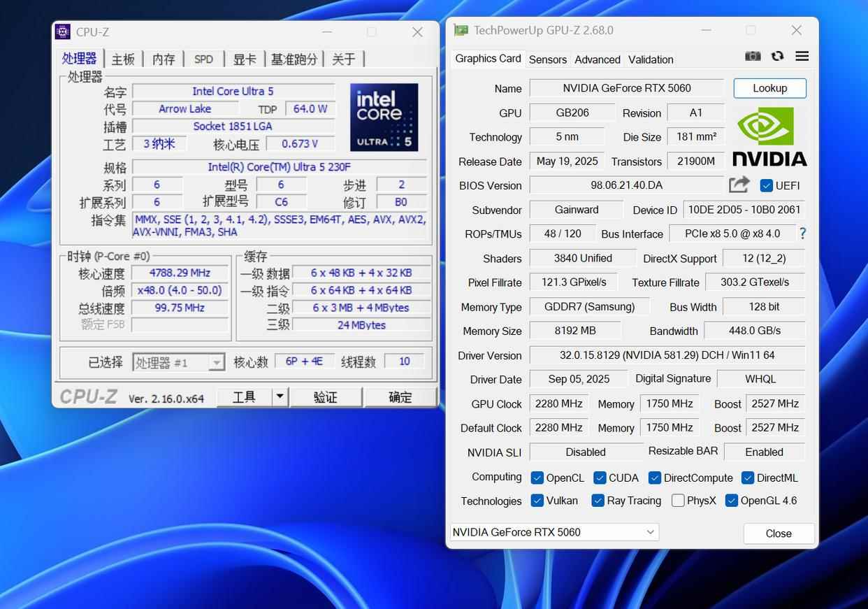Viewport: 868px width, 609px height.
Task: Click the NVIDIA logo in GPU-Z
Action: click(x=769, y=136)
